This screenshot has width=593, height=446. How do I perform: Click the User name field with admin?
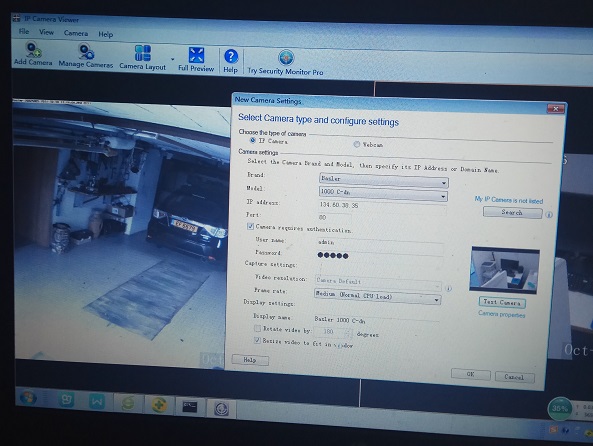pyautogui.click(x=380, y=244)
